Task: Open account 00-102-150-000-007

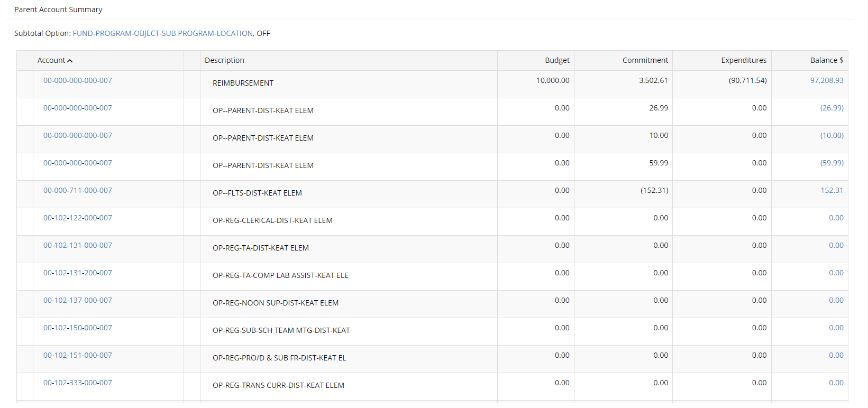Action: click(x=78, y=328)
